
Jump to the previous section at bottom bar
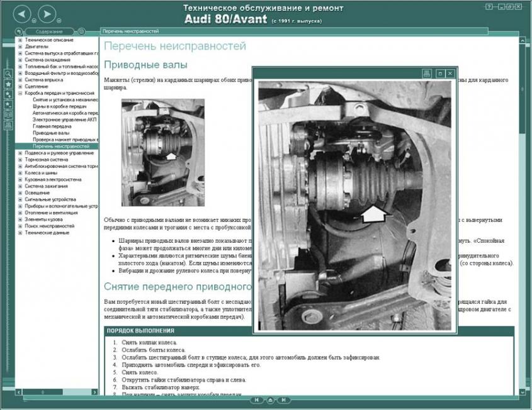(x=256, y=400)
